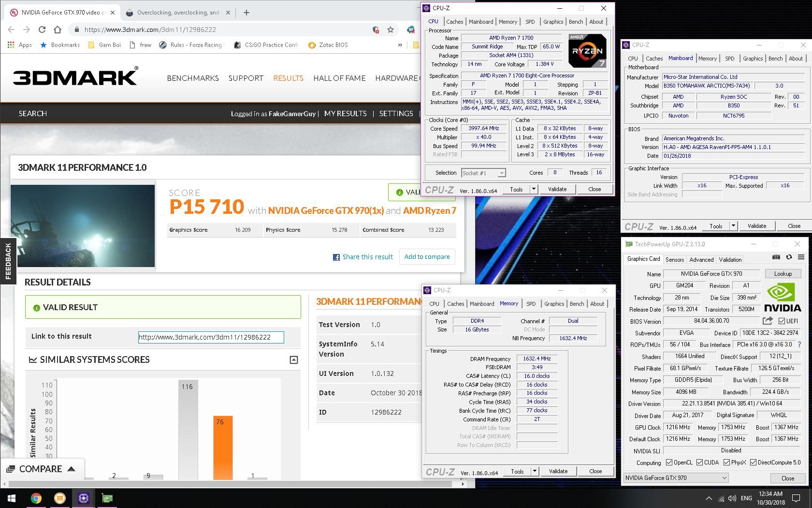Click the Lookup button in GPU-Z
Viewport: 812px width, 508px height.
[783, 274]
